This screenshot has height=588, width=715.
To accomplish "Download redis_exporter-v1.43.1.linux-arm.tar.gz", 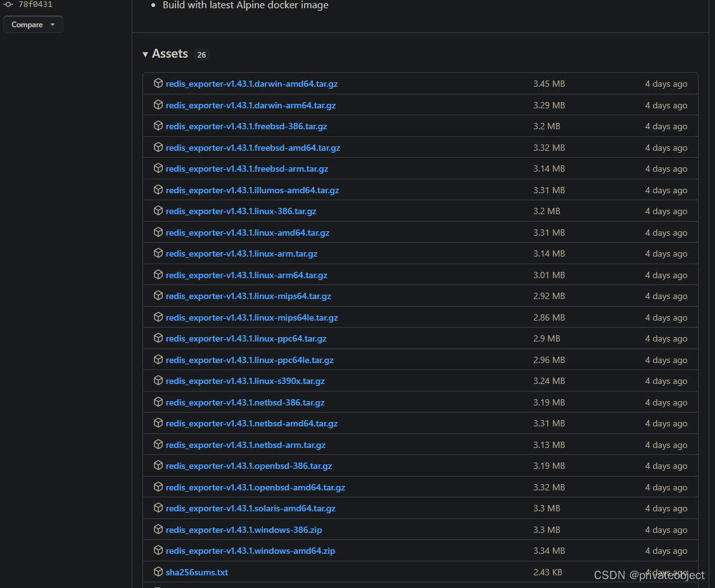I will [x=242, y=253].
